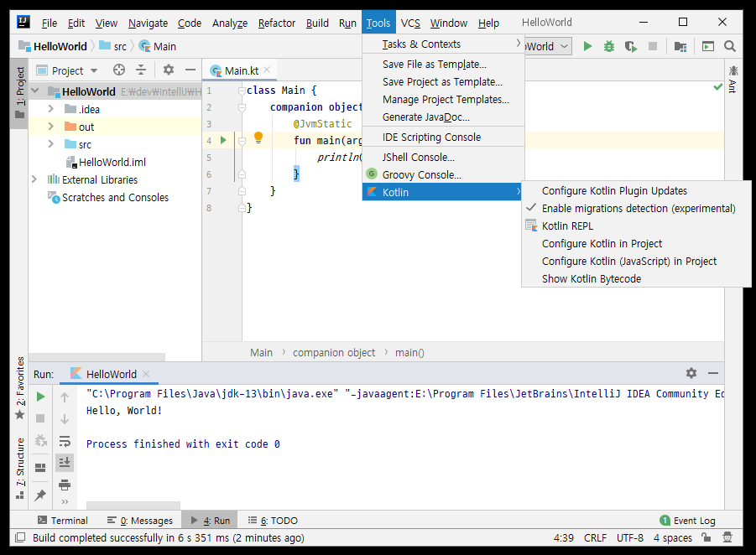Screen dimensions: 756x555
Task: Click the green inspection checkmark in the editor
Action: click(718, 87)
